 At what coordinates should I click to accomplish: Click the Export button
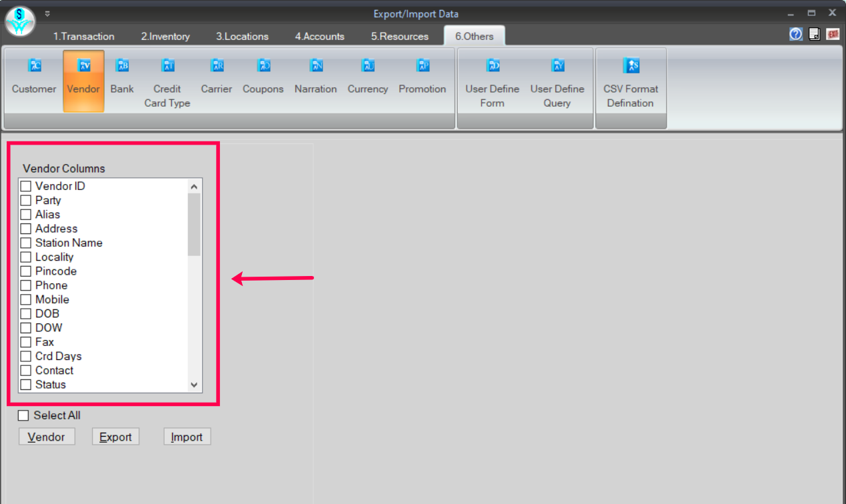[115, 437]
